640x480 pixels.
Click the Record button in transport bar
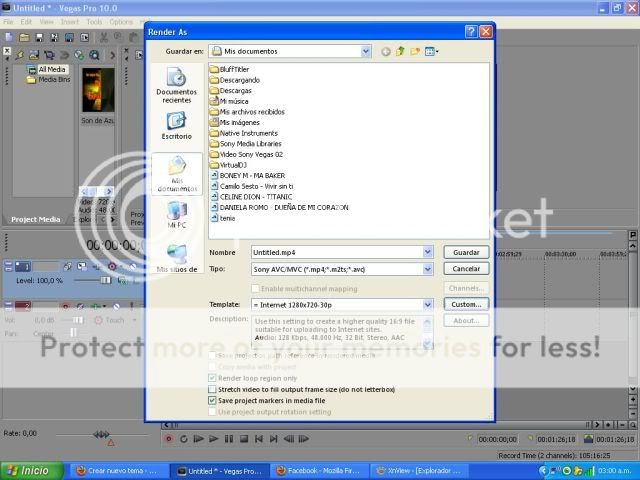pos(168,439)
